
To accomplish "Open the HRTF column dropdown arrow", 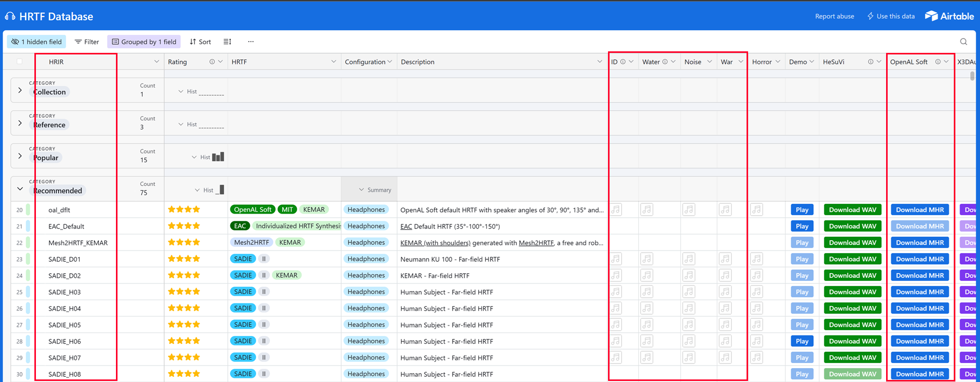I will (x=334, y=62).
